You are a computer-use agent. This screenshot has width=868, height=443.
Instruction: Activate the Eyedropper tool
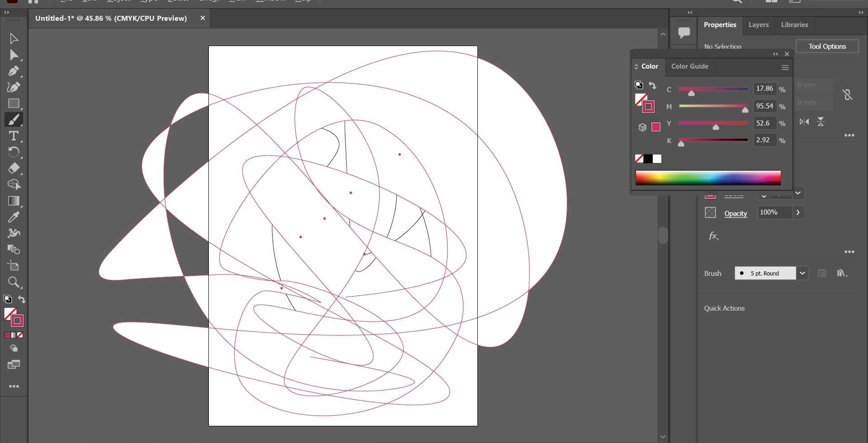point(14,217)
